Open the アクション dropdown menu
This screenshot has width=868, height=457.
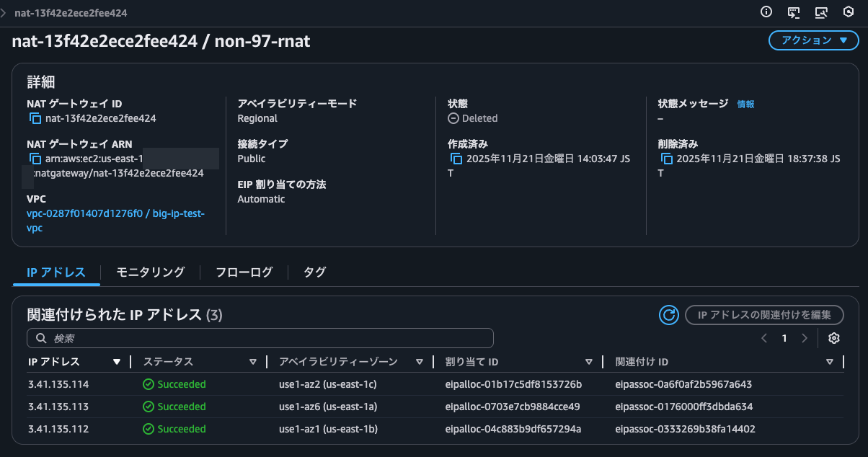(x=813, y=40)
